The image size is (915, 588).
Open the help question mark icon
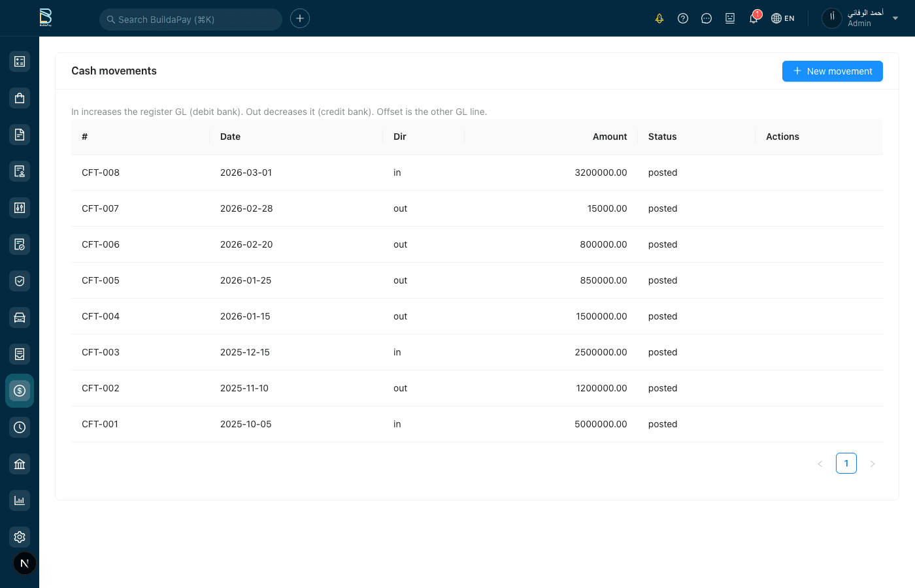(683, 18)
